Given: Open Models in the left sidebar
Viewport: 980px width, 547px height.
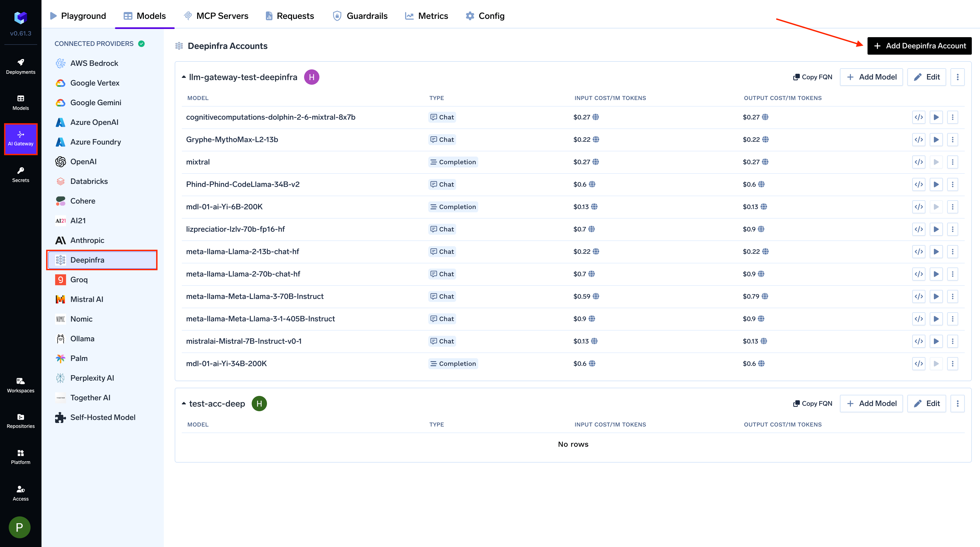Looking at the screenshot, I should pyautogui.click(x=20, y=103).
